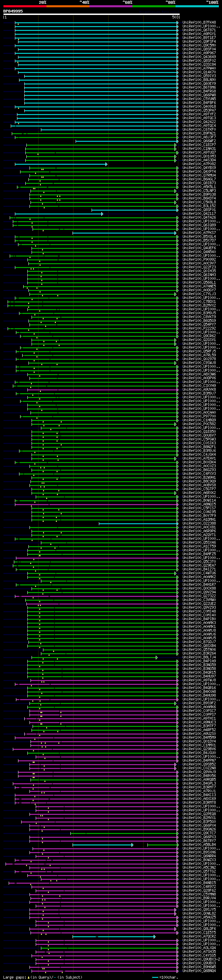
Task: Select hit UniRef100_Q9CR62
Action: (x=199, y=336)
